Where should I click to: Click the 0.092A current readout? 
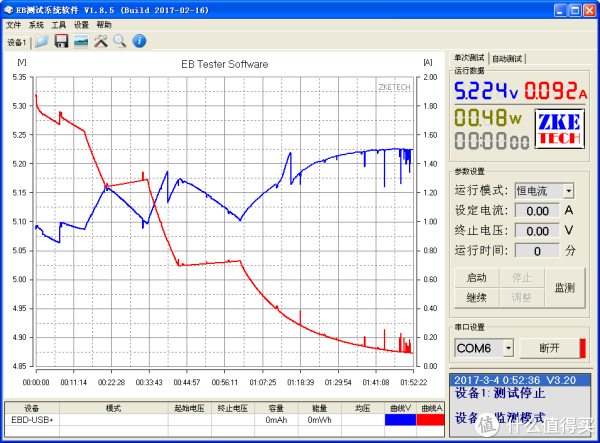[556, 91]
